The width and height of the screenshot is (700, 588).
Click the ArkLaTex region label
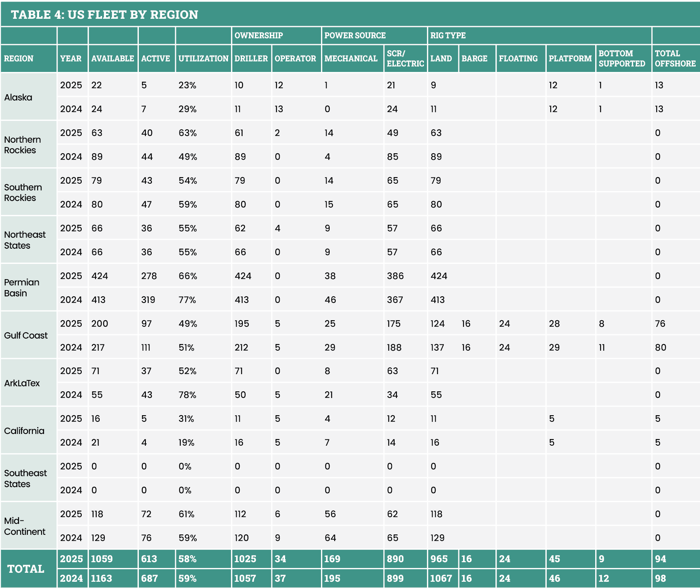22,383
